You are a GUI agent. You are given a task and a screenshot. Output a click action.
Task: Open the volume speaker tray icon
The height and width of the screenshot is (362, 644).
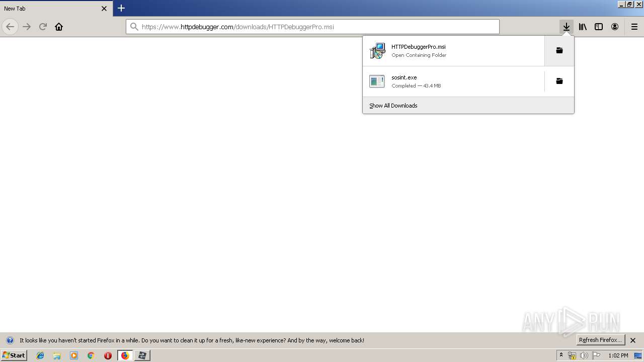[x=584, y=355]
